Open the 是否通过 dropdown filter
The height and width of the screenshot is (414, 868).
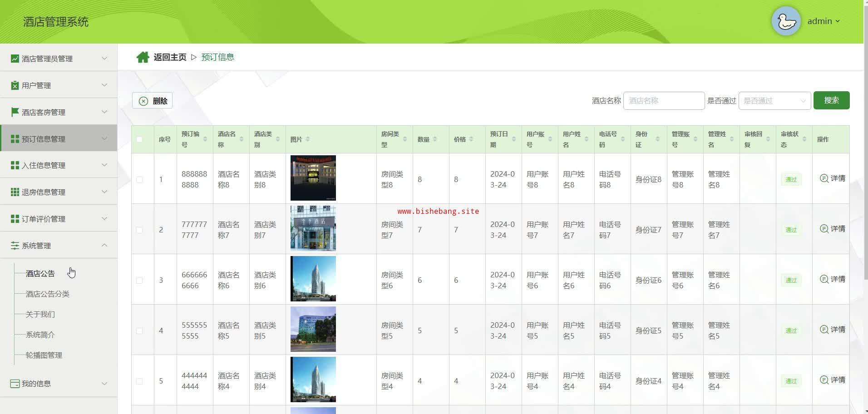tap(774, 101)
